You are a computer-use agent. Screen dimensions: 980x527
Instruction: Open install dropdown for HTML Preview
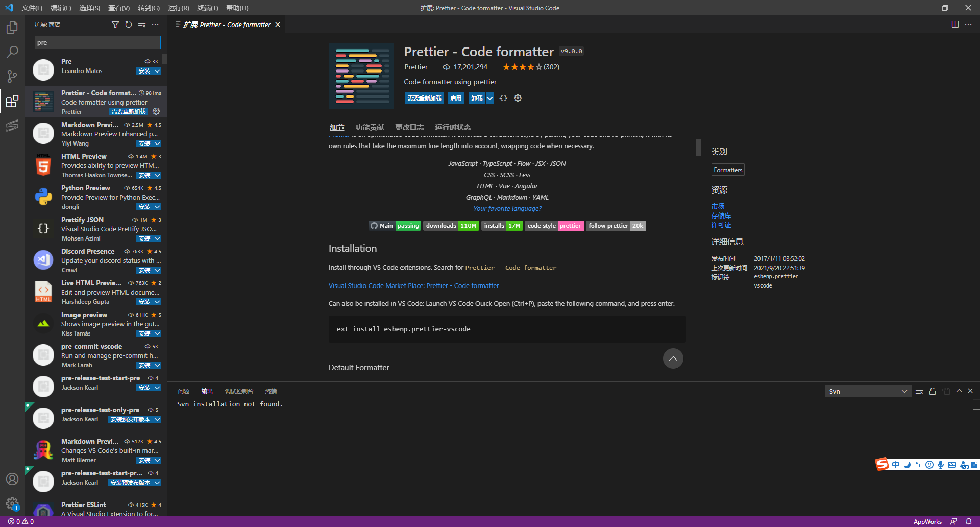pos(157,175)
